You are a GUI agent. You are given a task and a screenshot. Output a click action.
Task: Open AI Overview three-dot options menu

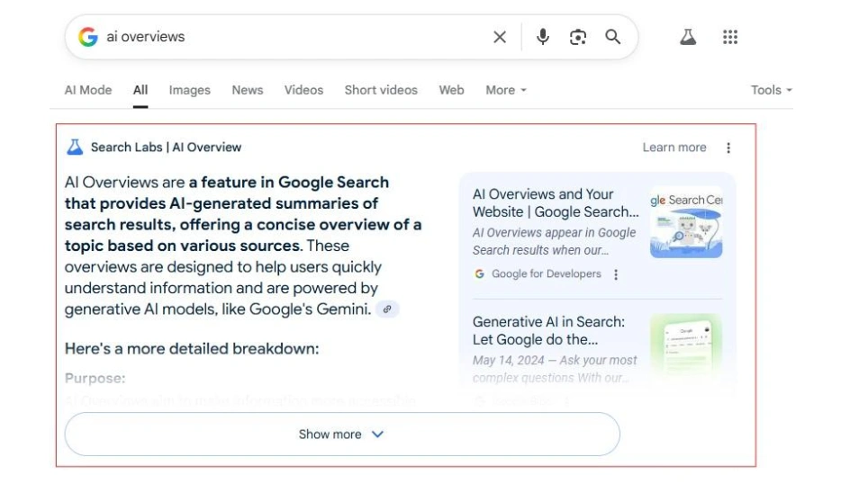point(728,148)
